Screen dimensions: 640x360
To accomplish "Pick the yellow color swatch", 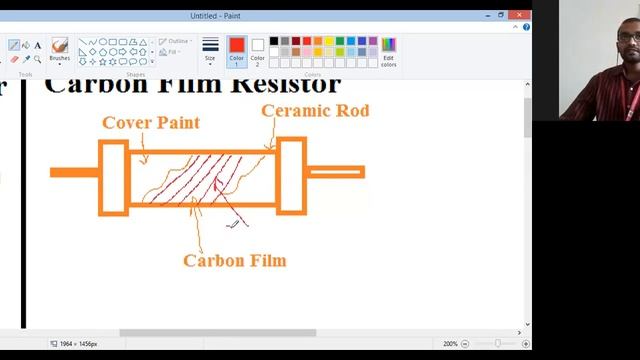I will 329,41.
